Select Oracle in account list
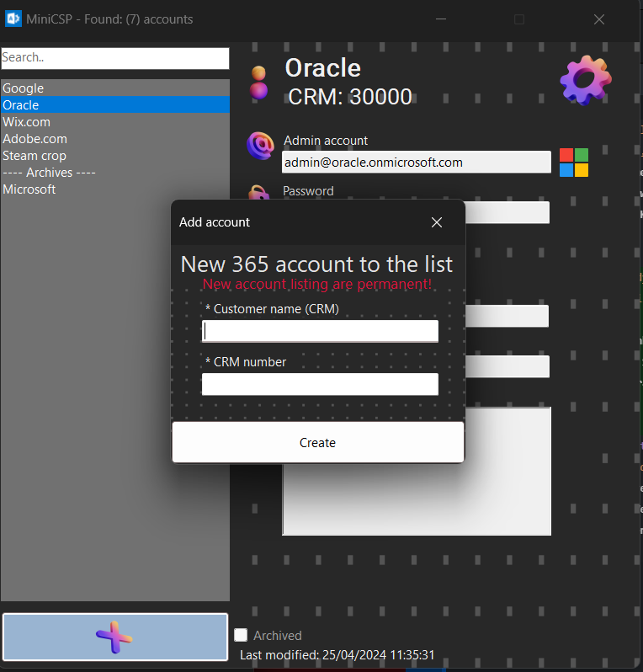 (x=114, y=104)
